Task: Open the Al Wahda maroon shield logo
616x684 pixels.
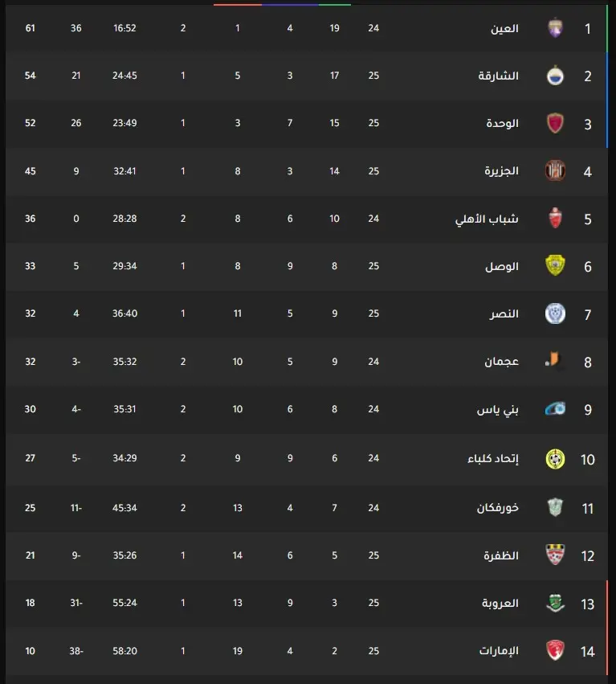Action: pyautogui.click(x=555, y=123)
